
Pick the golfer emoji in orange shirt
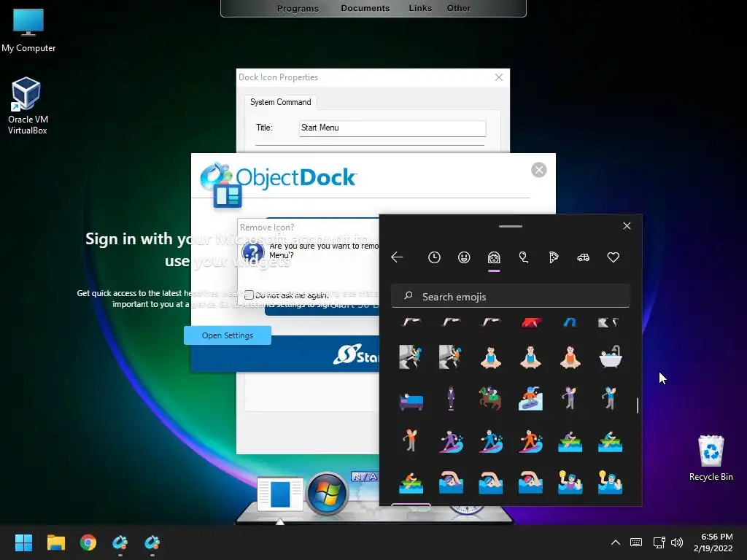(411, 441)
